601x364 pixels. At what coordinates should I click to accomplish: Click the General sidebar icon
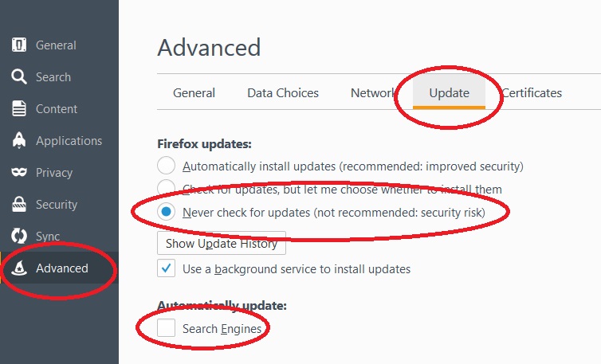click(x=19, y=45)
